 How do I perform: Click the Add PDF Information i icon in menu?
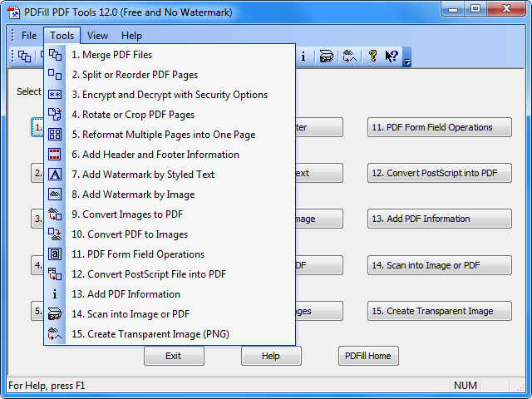point(55,293)
